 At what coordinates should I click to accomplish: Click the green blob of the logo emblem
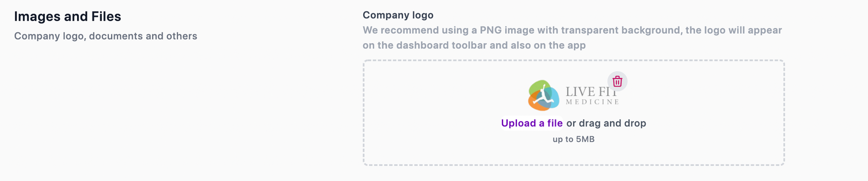pos(537,87)
